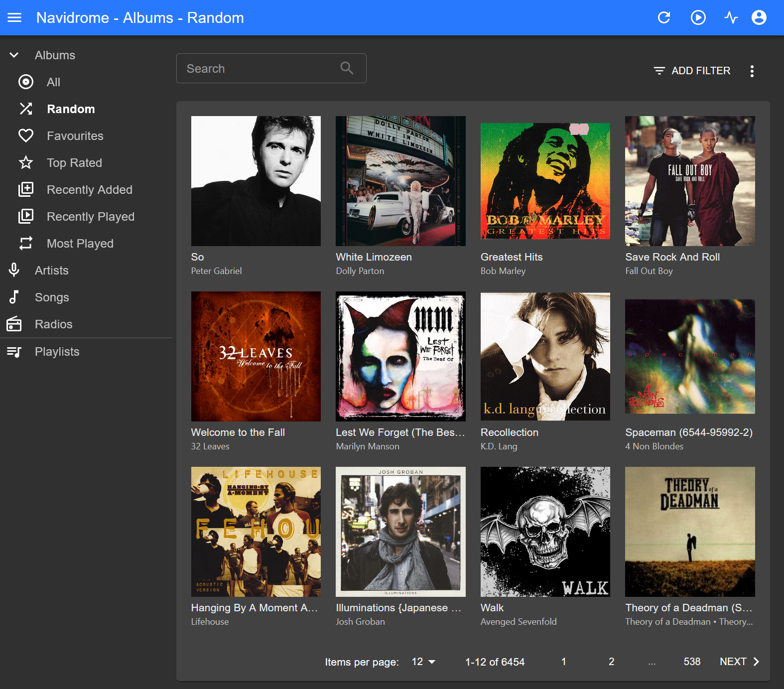Screen dimensions: 784x689
Task: Click the search magnifier icon
Action: pyautogui.click(x=347, y=68)
